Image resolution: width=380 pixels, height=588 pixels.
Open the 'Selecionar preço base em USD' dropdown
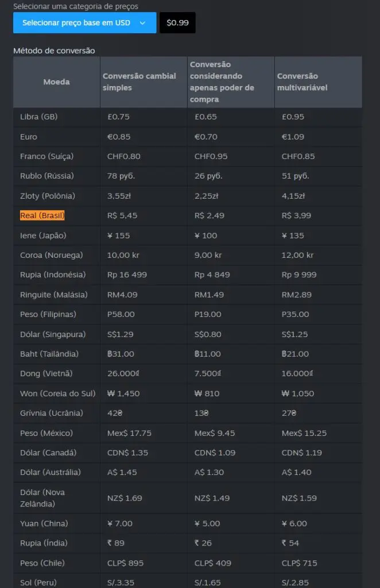pos(76,23)
